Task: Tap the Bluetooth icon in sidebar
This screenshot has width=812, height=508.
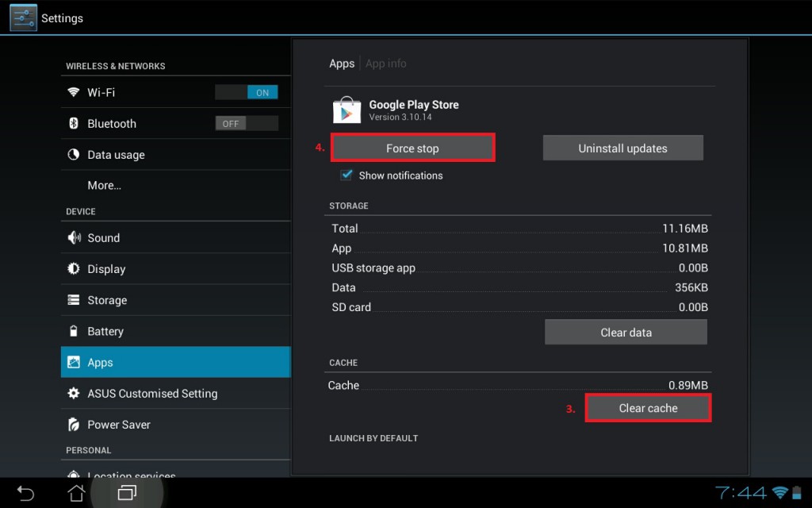Action: click(x=74, y=123)
